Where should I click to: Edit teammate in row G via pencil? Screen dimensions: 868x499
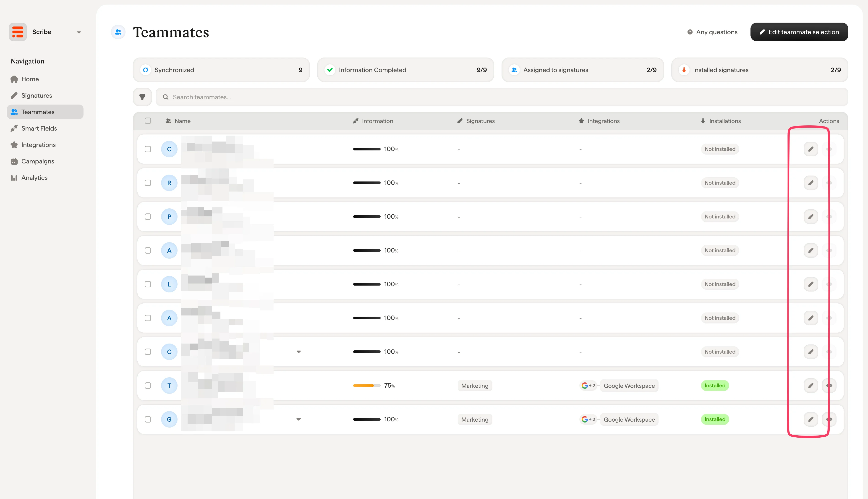(x=811, y=420)
